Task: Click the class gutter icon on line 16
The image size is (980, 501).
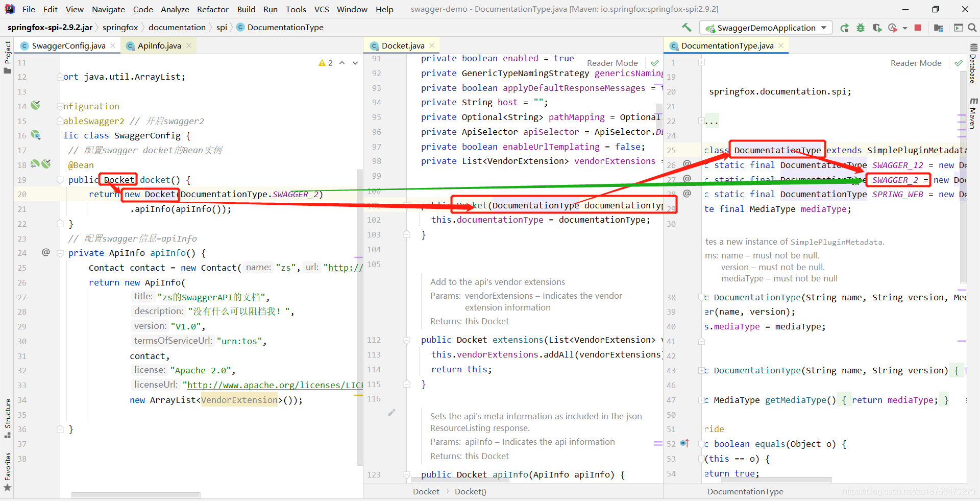Action: tap(35, 135)
